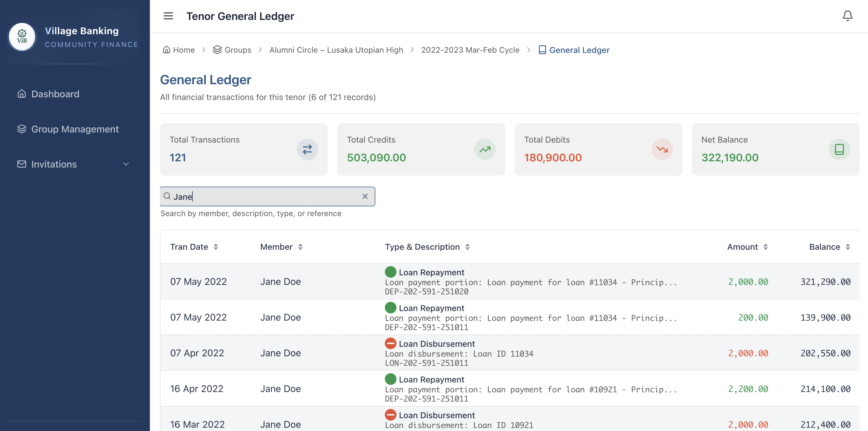Viewport: 868px width, 431px height.
Task: Click the magnifier icon in the search bar
Action: tap(167, 196)
